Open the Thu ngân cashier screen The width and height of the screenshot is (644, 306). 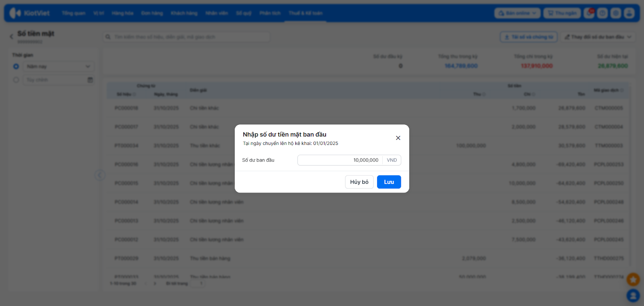pos(562,13)
